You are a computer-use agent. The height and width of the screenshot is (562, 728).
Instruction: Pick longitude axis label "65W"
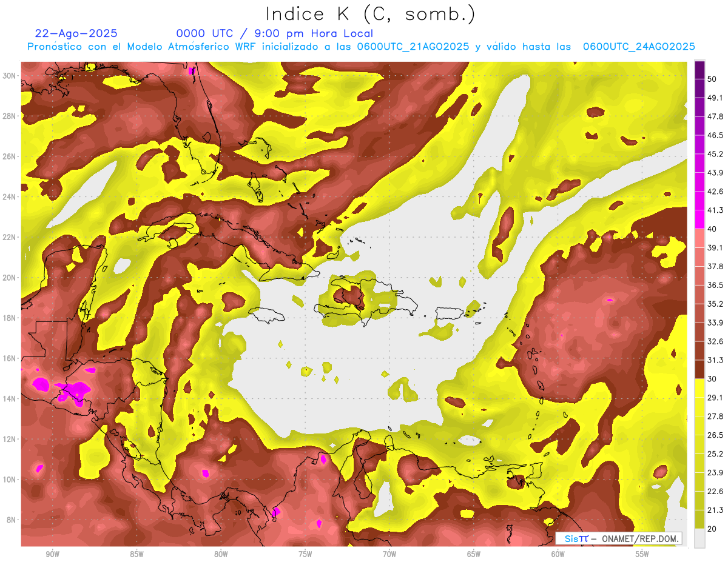coord(474,555)
